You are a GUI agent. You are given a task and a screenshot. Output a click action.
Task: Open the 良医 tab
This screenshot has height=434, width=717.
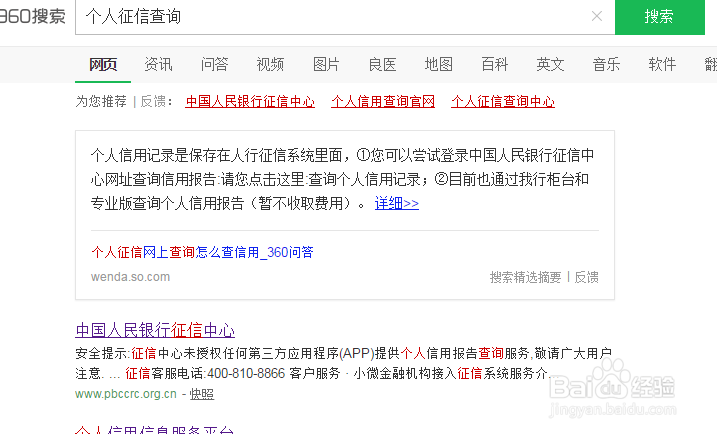tap(382, 64)
